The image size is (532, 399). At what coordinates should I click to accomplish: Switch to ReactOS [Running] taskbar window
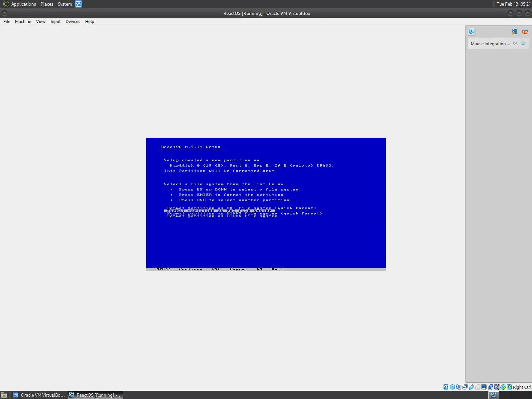click(x=95, y=395)
